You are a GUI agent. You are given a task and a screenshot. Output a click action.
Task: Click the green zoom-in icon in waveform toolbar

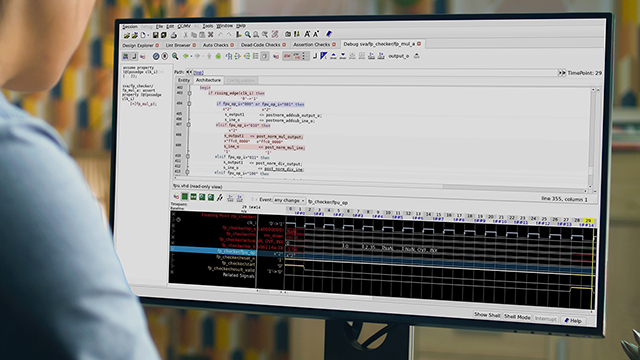[x=202, y=198]
